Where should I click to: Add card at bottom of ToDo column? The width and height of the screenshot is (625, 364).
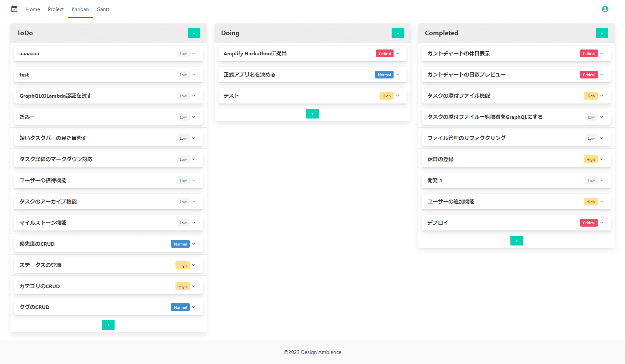point(108,325)
